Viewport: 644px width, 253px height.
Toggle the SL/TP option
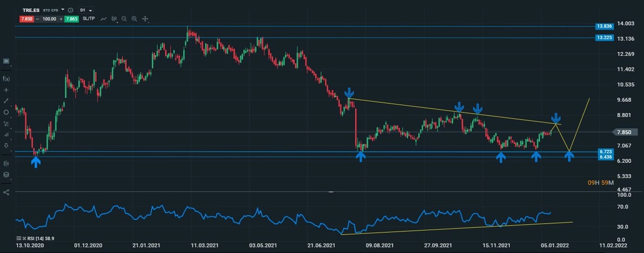tap(89, 19)
